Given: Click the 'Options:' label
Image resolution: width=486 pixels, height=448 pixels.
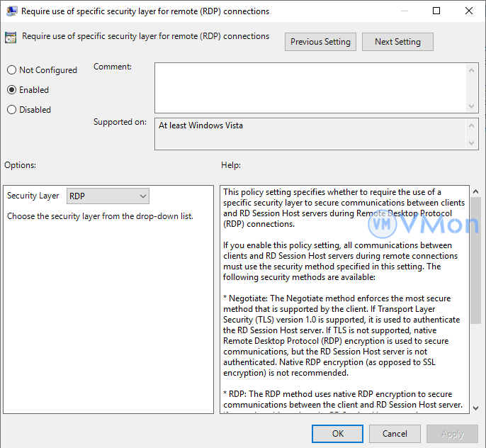Looking at the screenshot, I should coord(20,165).
